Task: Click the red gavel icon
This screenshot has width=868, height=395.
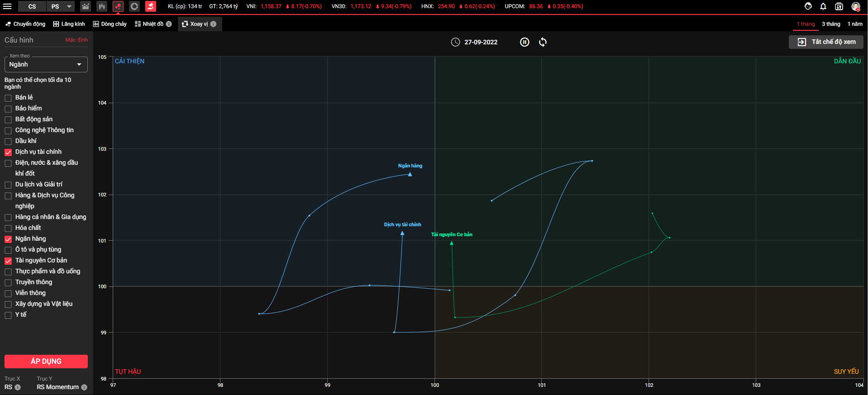Action: 151,6
